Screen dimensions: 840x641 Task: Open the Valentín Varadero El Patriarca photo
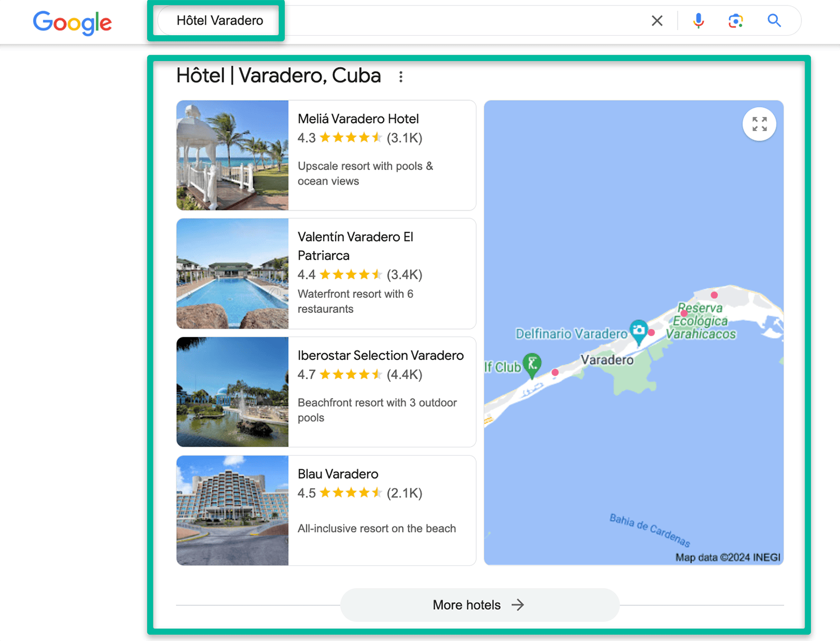(x=232, y=273)
